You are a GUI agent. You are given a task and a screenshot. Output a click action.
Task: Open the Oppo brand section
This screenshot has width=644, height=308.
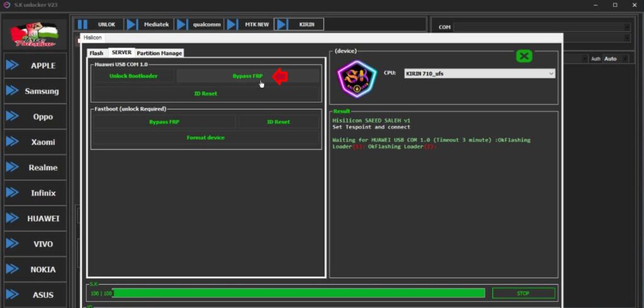coord(35,117)
